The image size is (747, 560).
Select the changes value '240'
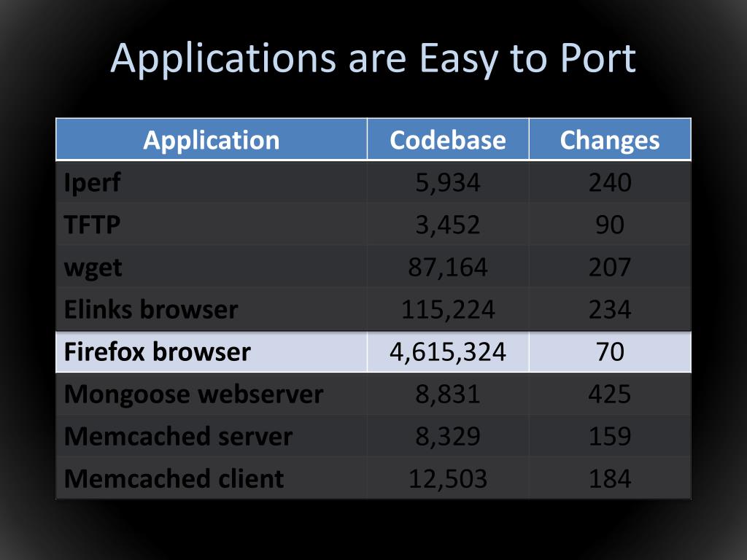(x=610, y=182)
